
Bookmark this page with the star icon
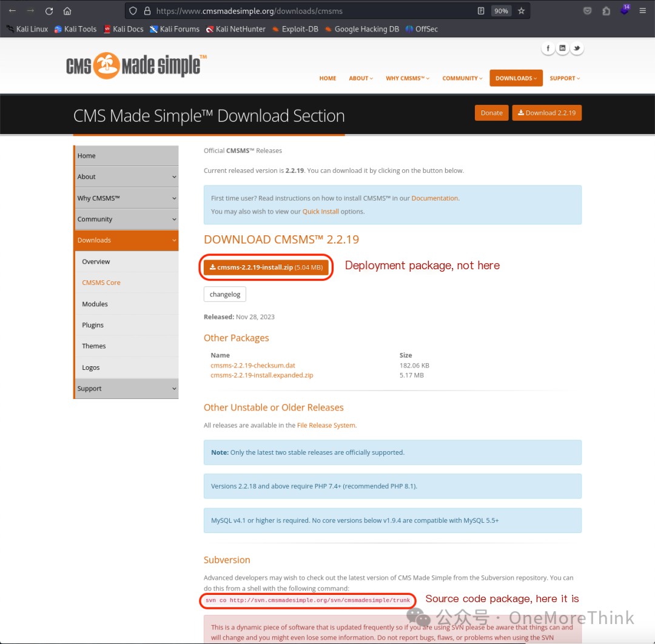(521, 11)
